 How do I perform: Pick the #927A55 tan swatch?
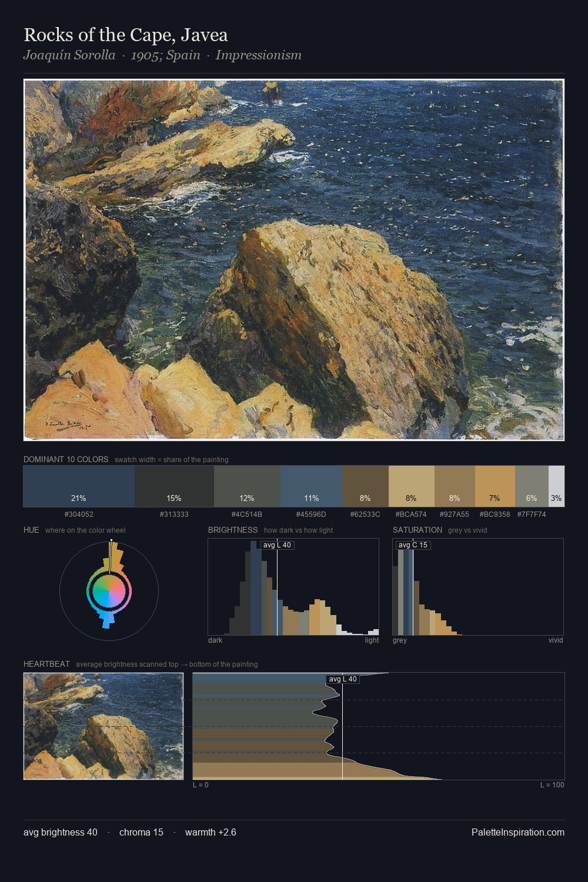[x=455, y=486]
